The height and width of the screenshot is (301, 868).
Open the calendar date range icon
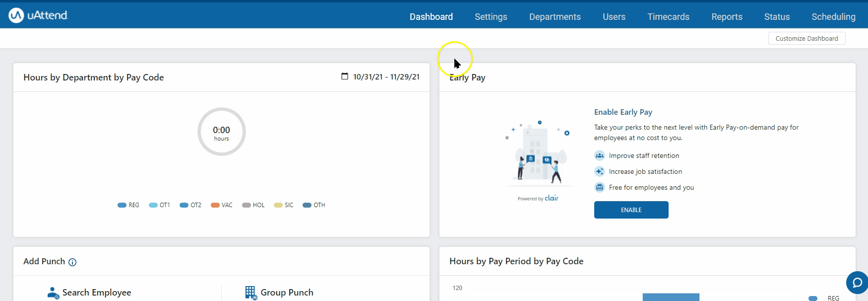[345, 76]
